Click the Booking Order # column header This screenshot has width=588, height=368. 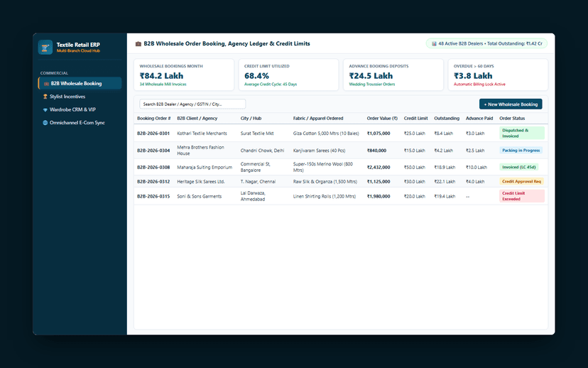coord(154,118)
